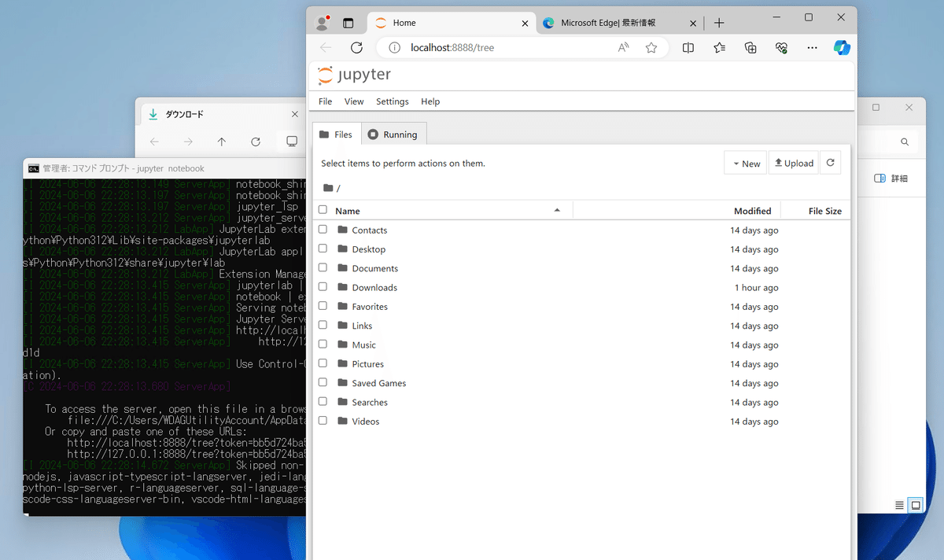Open the Documents folder link

point(374,268)
